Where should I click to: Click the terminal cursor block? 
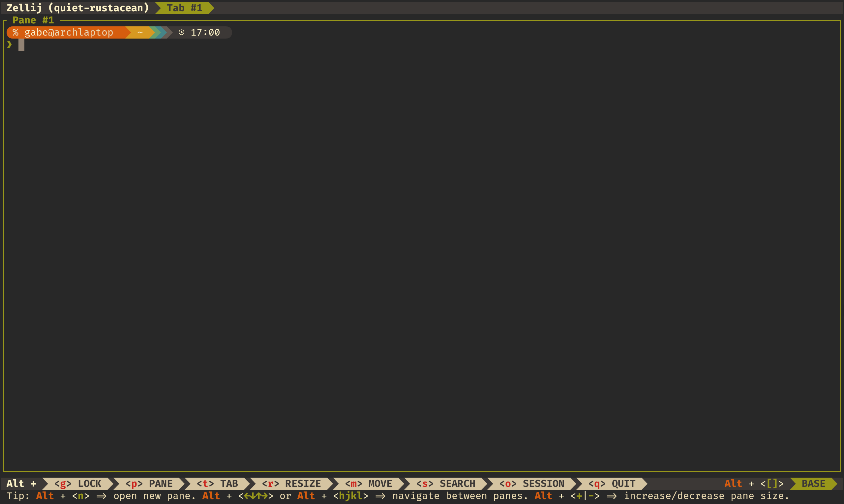21,44
